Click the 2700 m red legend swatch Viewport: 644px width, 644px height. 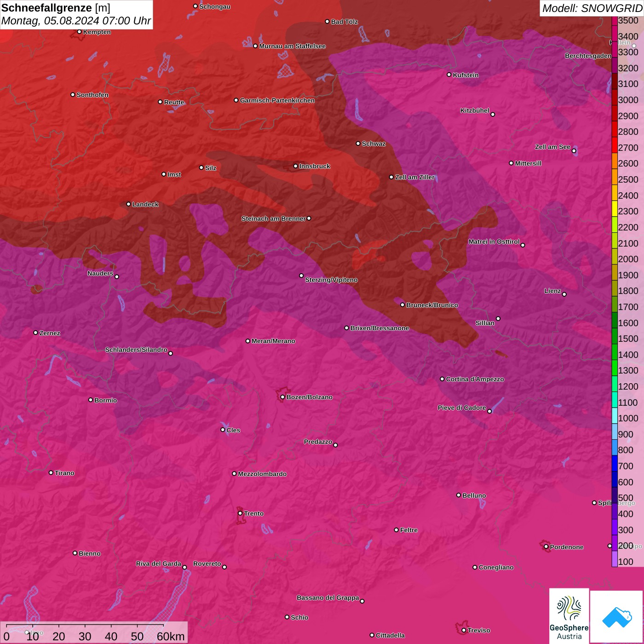point(615,144)
